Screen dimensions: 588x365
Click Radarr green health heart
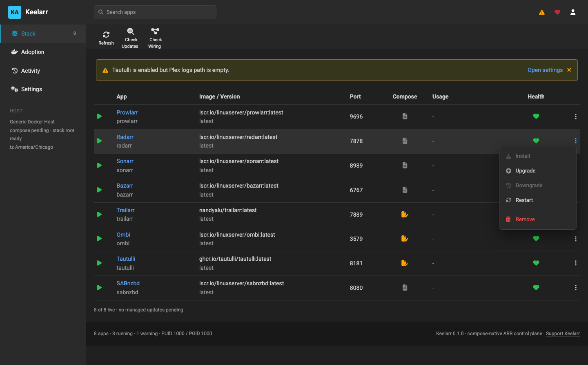(x=536, y=141)
